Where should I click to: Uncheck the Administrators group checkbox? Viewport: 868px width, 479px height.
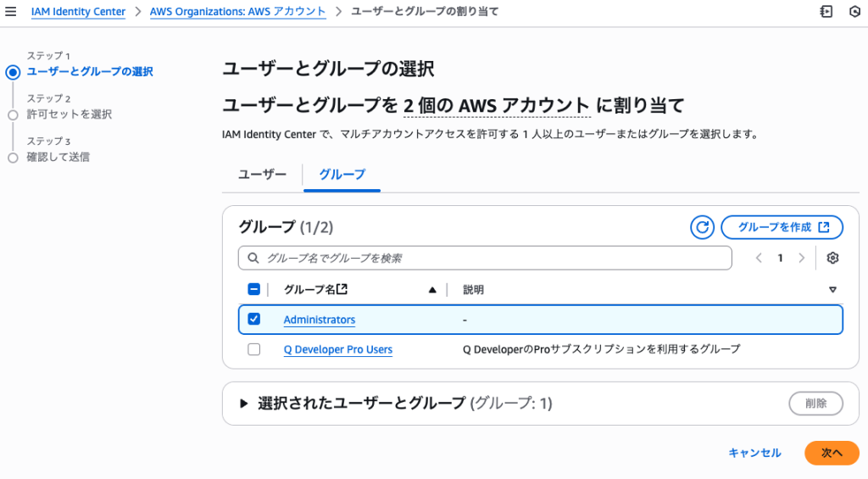tap(254, 320)
